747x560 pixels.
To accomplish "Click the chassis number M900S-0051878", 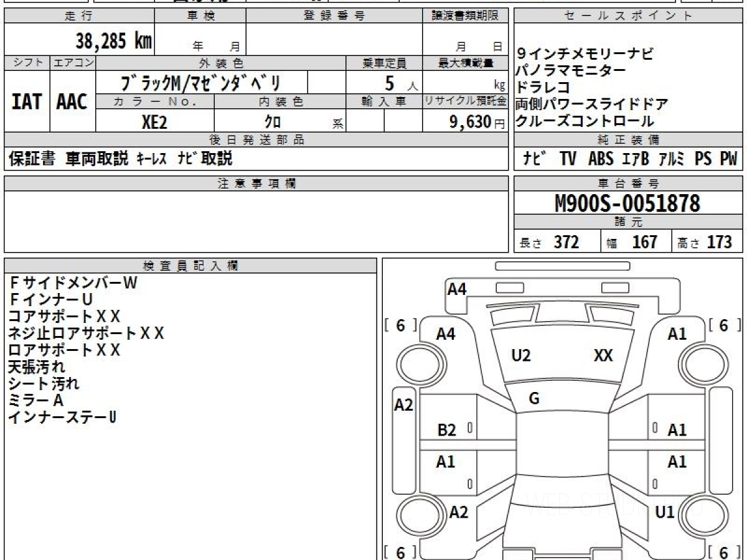I will [x=627, y=203].
